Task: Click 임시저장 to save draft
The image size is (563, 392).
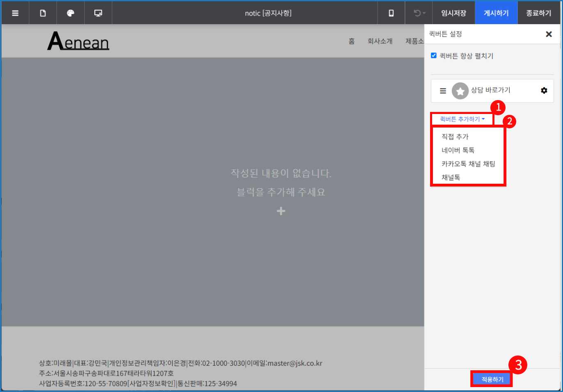Action: click(453, 13)
